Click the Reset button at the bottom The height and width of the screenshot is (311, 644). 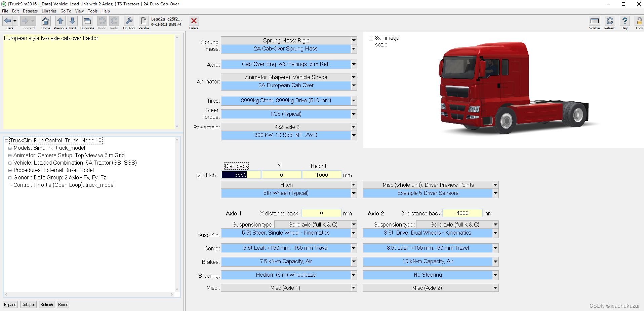[63, 304]
